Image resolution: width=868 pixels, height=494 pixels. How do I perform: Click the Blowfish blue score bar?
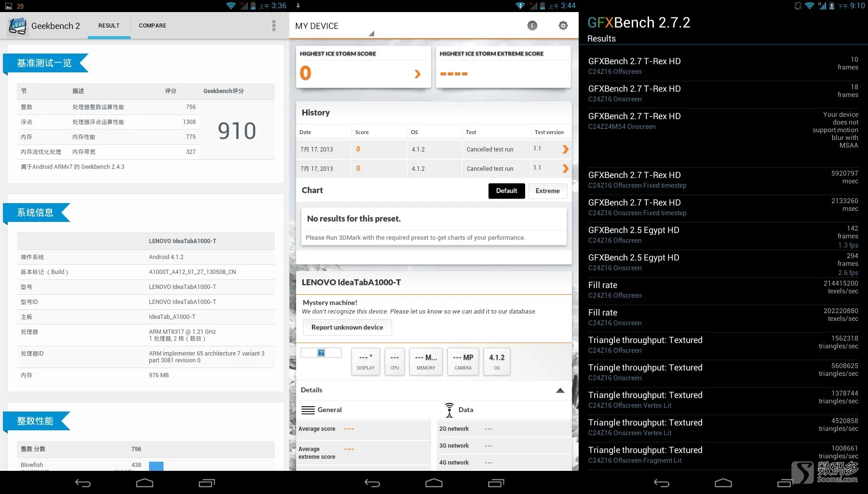click(x=156, y=466)
